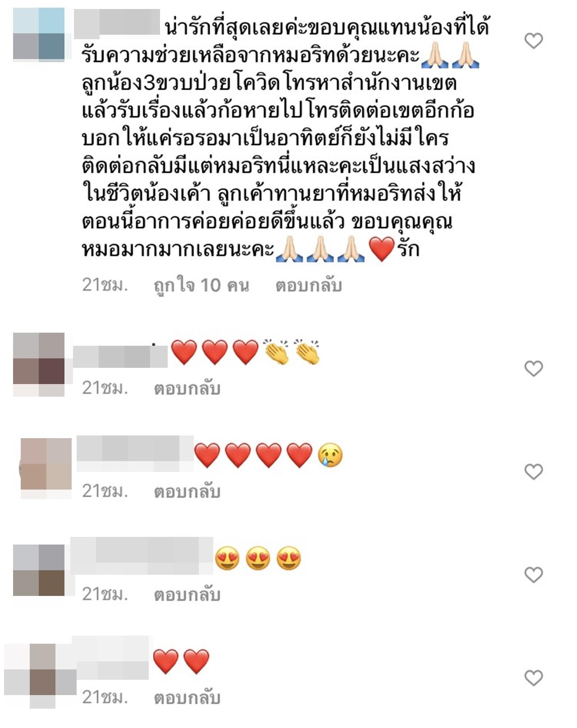Open the username before three hearts and claps

(x=120, y=357)
